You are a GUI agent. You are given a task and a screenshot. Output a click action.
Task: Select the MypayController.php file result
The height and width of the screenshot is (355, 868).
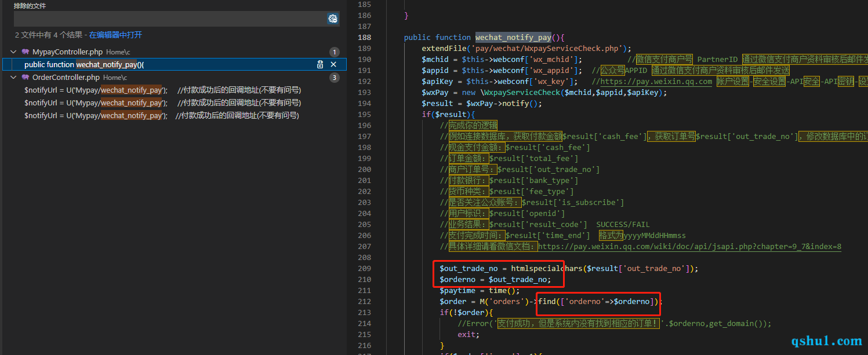67,52
